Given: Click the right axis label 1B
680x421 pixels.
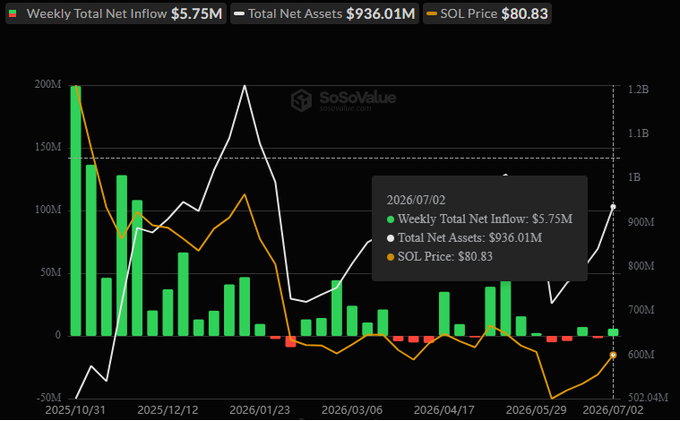Looking at the screenshot, I should click(634, 178).
